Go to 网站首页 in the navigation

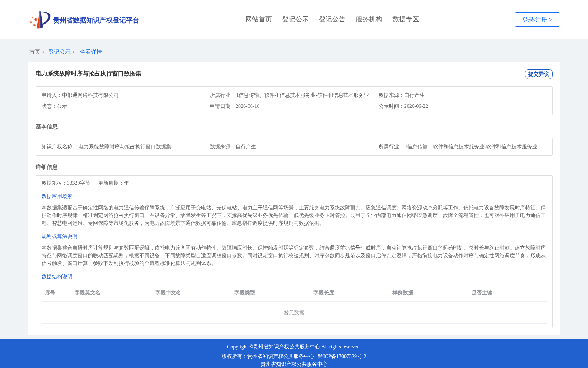[x=259, y=19]
